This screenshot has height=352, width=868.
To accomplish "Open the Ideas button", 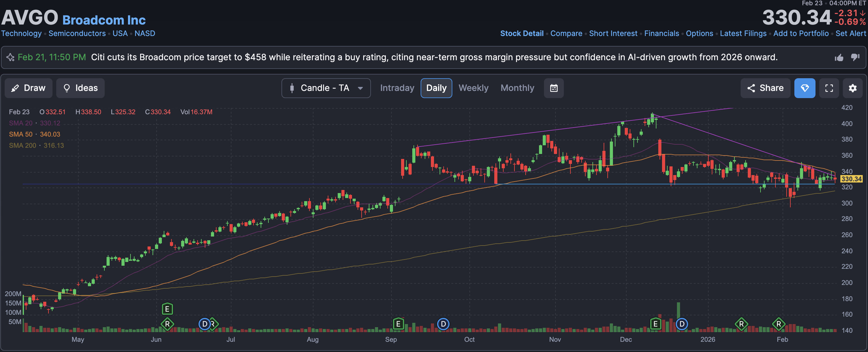I will click(80, 88).
